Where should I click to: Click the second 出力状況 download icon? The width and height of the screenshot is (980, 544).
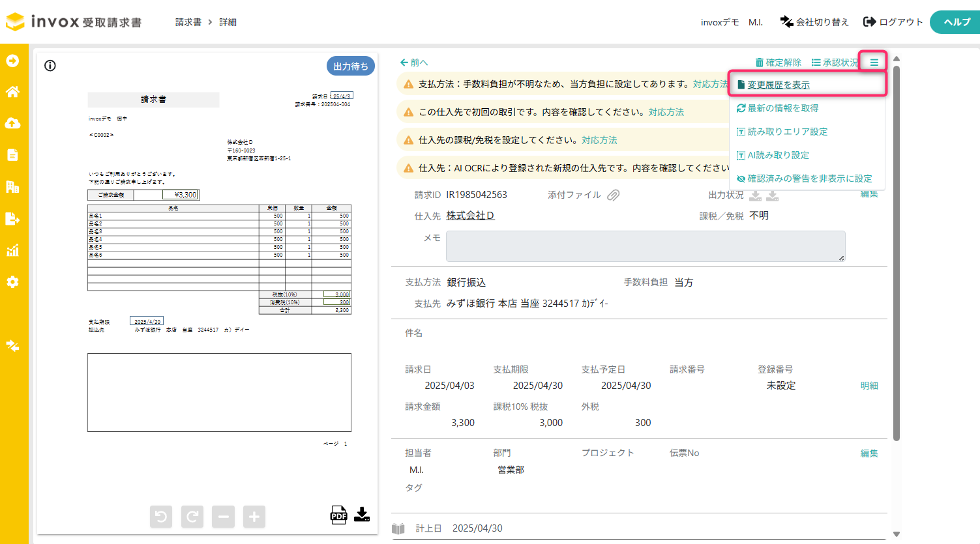(x=773, y=195)
